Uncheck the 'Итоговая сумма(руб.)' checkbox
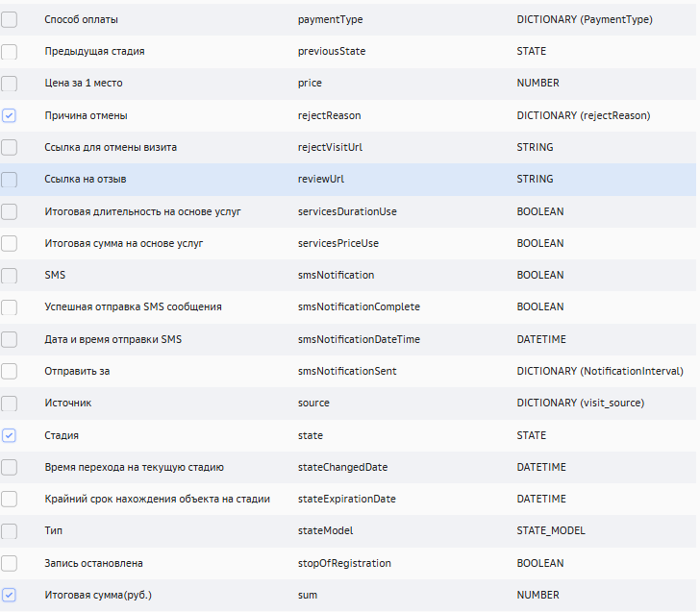Image resolution: width=700 pixels, height=612 pixels. (9, 595)
